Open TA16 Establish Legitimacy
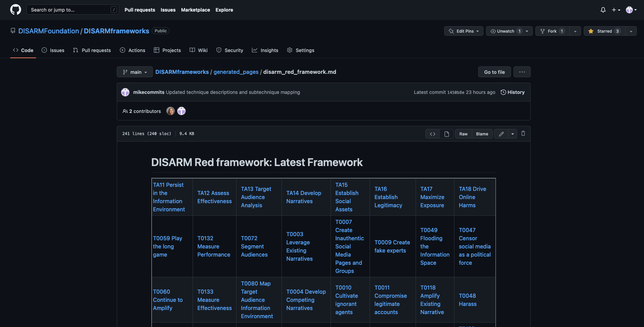Image resolution: width=644 pixels, height=327 pixels. 388,197
